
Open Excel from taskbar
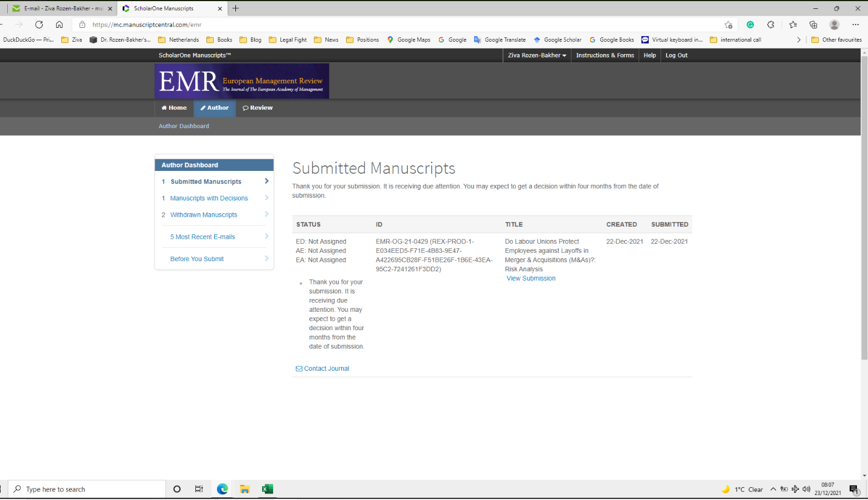click(268, 489)
